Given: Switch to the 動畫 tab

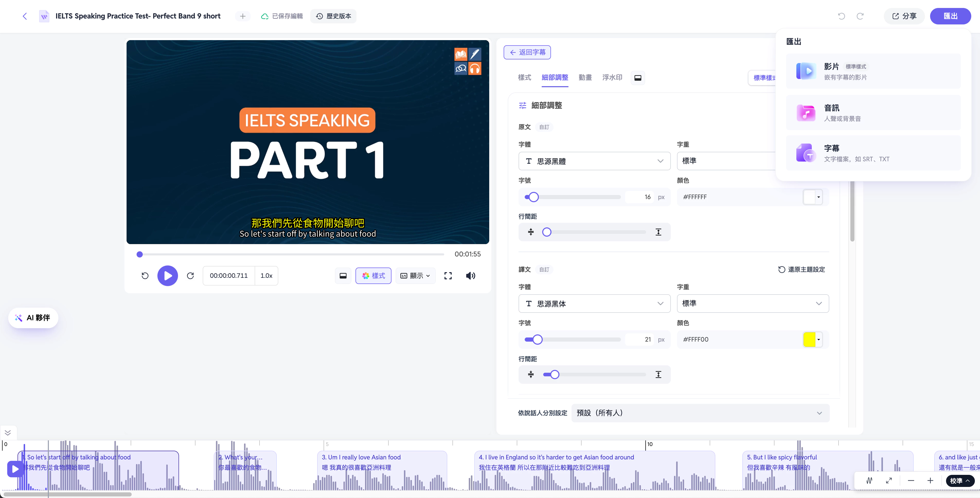Looking at the screenshot, I should click(585, 78).
